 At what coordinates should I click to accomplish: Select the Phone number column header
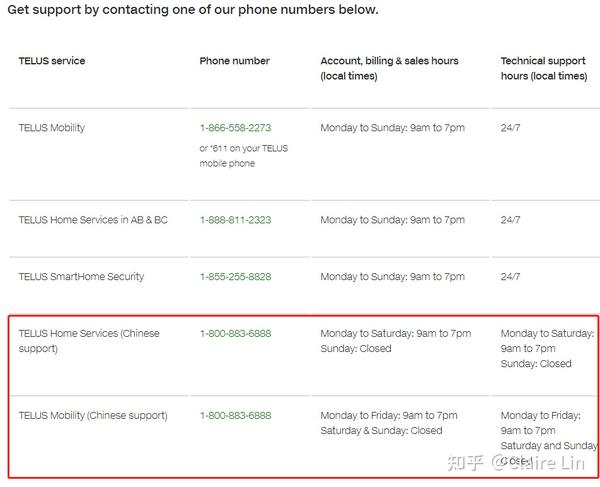point(235,61)
